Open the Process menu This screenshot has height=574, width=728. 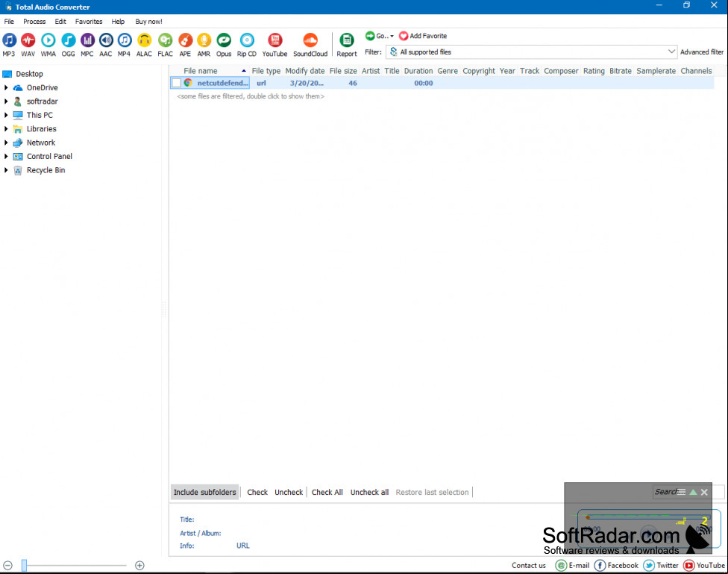point(34,22)
